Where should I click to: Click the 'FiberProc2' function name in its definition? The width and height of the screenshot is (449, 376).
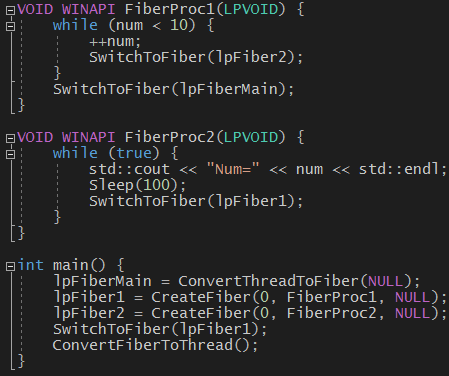[x=169, y=137]
